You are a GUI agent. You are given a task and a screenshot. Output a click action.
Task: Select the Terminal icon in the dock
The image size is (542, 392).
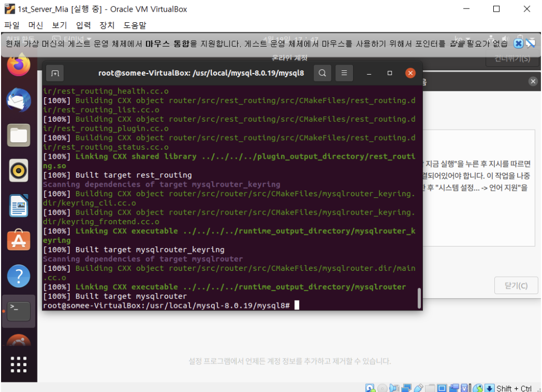tap(19, 311)
